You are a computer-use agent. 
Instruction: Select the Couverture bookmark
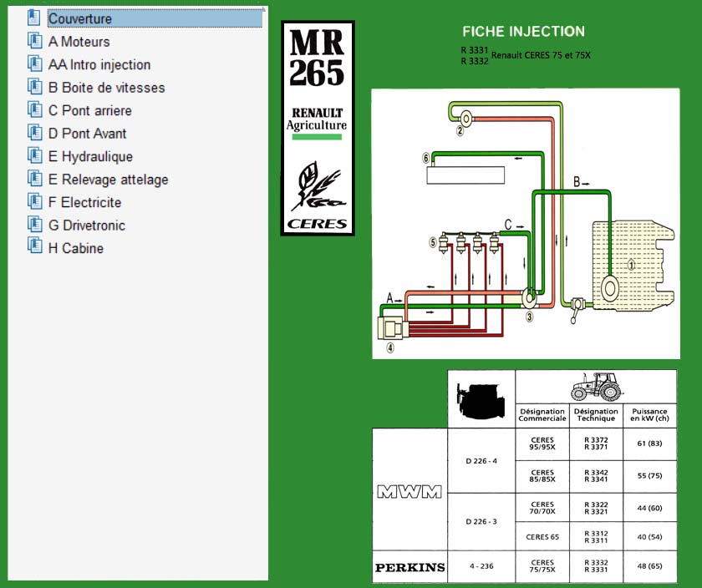pos(155,19)
